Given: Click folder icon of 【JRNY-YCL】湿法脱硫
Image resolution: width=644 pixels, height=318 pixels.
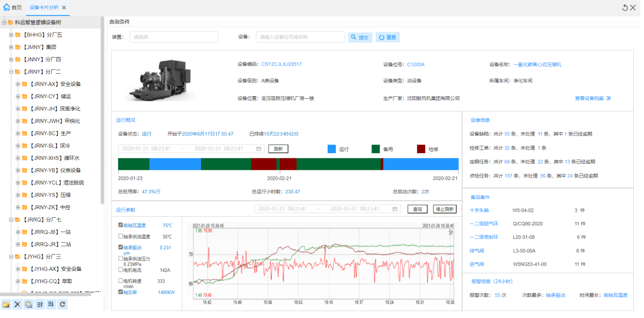Looking at the screenshot, I should 24,183.
